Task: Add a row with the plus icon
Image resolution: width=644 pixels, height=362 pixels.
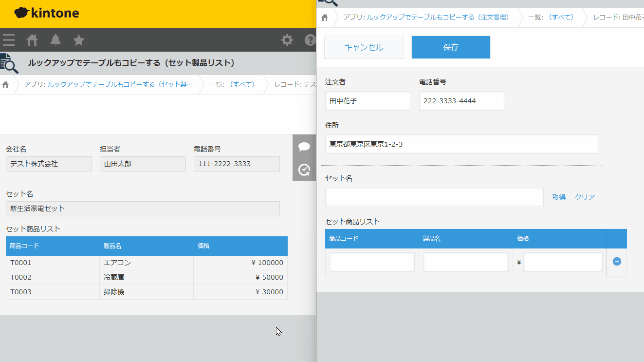Action: point(617,262)
